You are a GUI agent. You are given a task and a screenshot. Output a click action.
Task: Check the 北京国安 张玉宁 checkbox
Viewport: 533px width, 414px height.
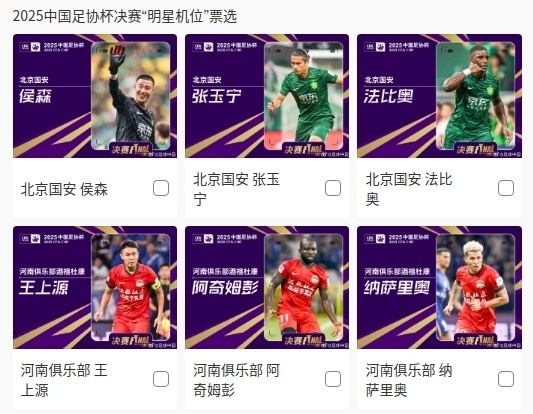click(x=333, y=188)
